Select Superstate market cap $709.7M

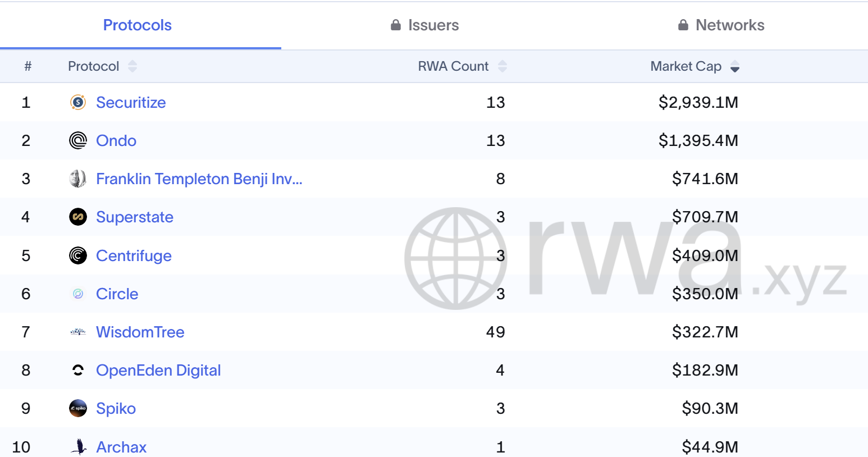pos(705,217)
